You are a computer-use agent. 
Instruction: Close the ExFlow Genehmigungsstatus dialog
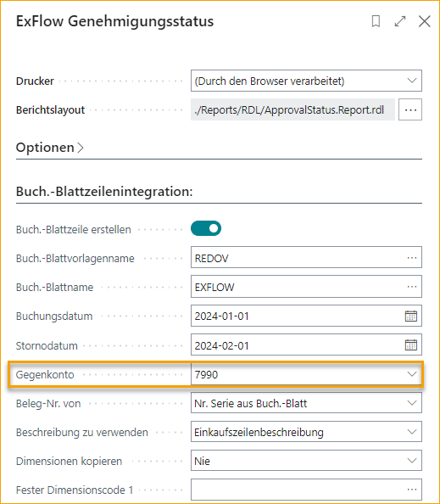(x=424, y=21)
